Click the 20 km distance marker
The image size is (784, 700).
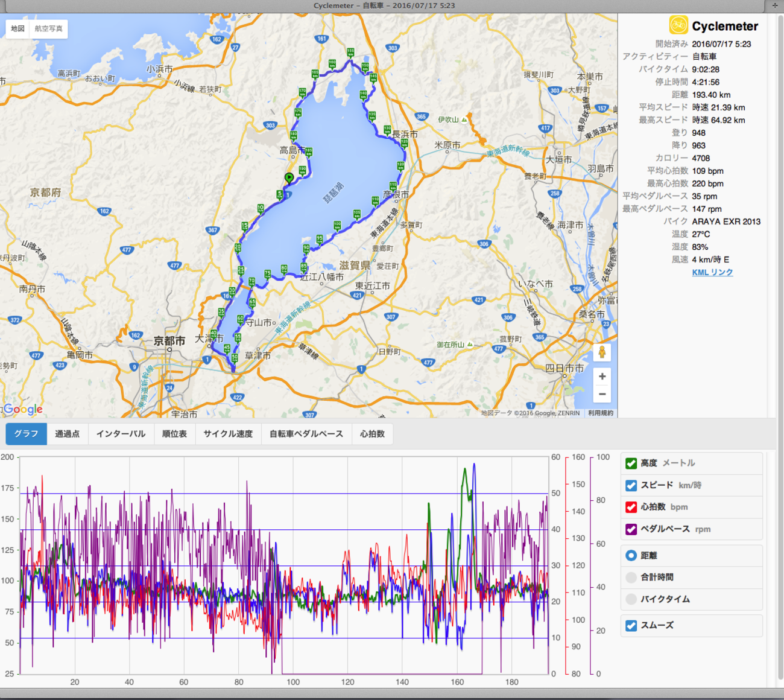click(238, 247)
